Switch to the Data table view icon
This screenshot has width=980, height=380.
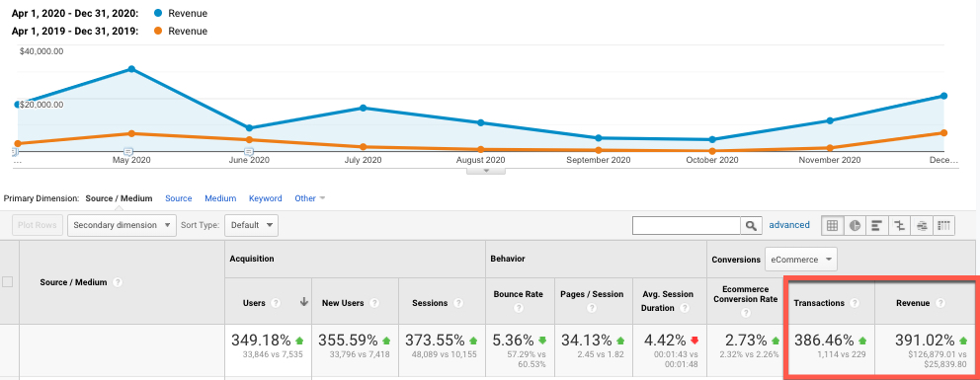click(x=832, y=225)
